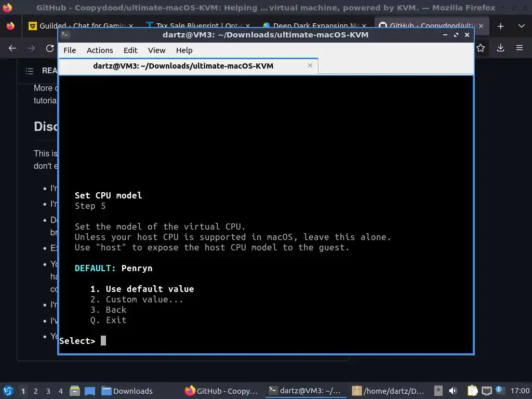Open a new Firefox tab
This screenshot has width=532, height=399.
tap(500, 26)
